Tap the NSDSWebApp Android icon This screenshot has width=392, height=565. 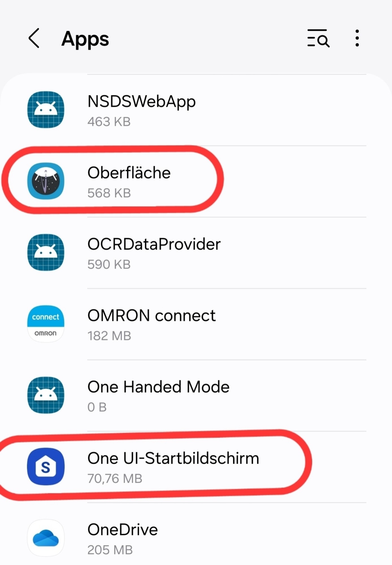click(46, 110)
